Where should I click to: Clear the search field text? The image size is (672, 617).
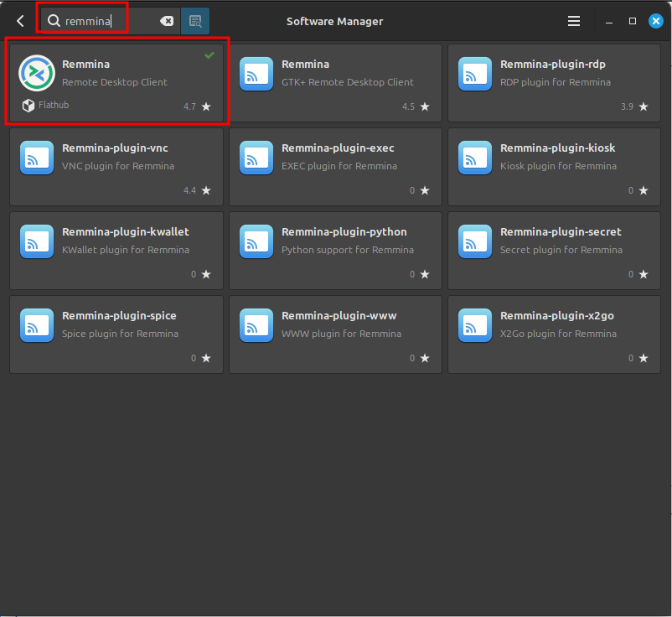click(167, 21)
